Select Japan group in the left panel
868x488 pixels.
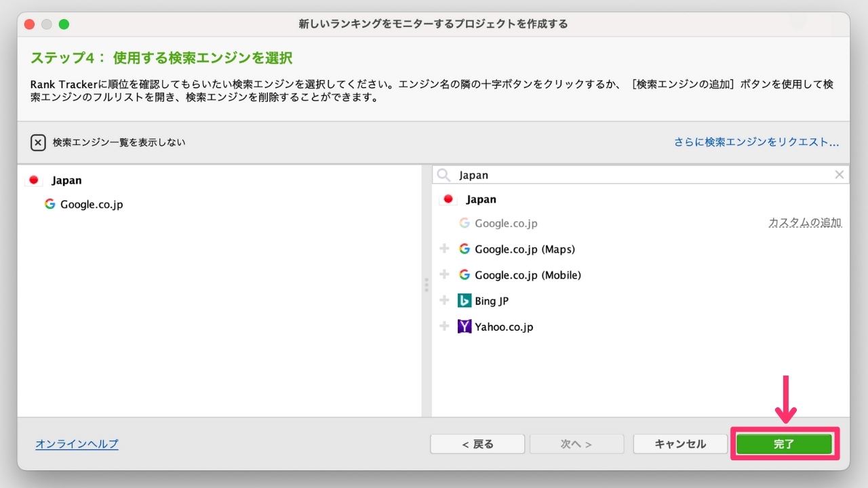click(x=66, y=180)
